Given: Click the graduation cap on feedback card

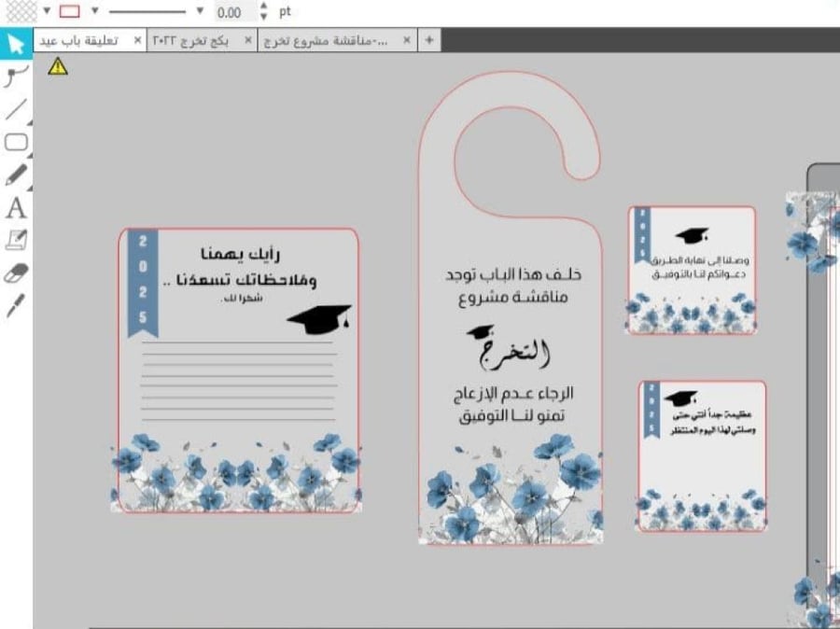Looking at the screenshot, I should pyautogui.click(x=320, y=319).
